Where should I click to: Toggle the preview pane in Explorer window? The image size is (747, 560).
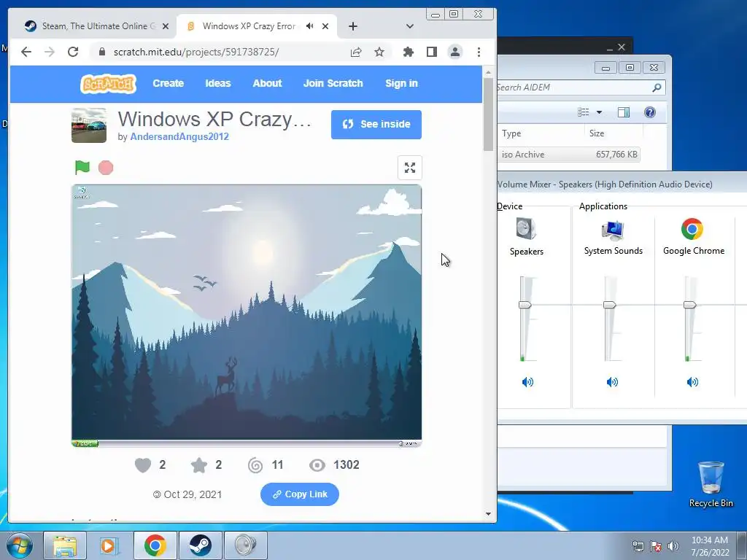(x=624, y=112)
